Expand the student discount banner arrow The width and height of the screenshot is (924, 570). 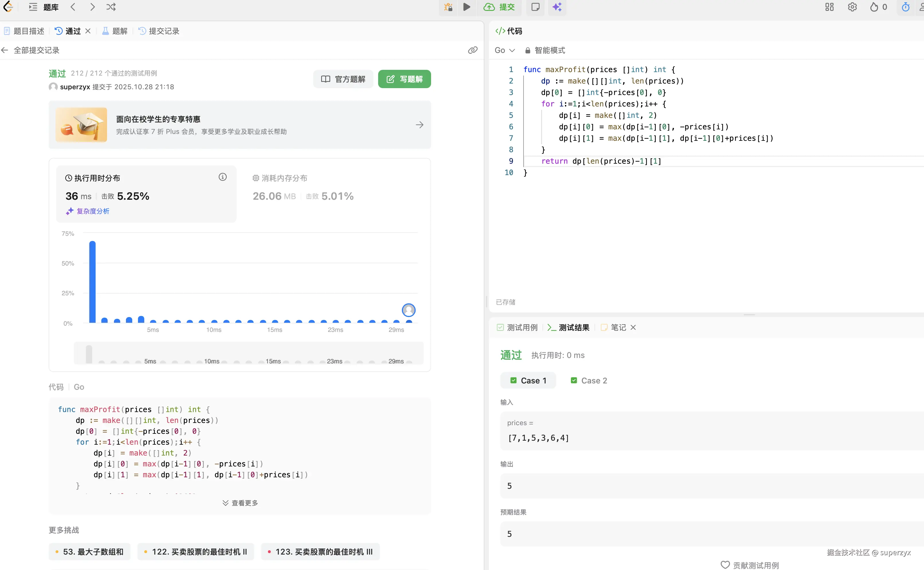(x=419, y=125)
